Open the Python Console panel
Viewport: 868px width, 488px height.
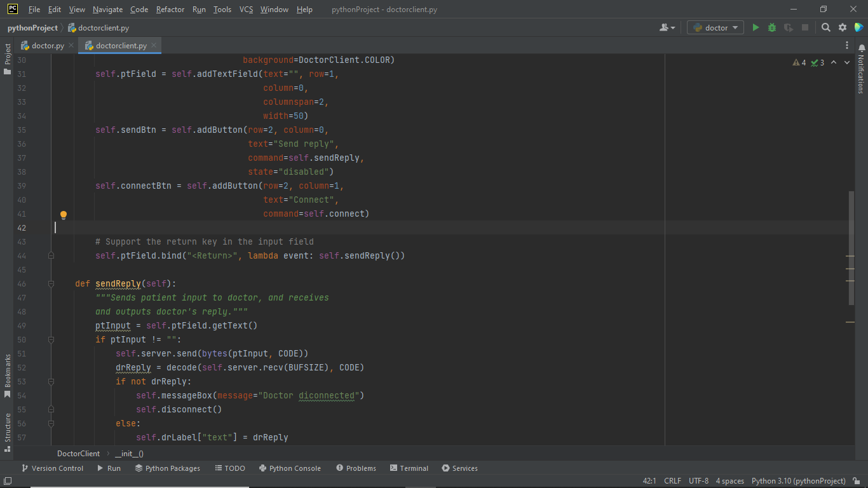(290, 468)
